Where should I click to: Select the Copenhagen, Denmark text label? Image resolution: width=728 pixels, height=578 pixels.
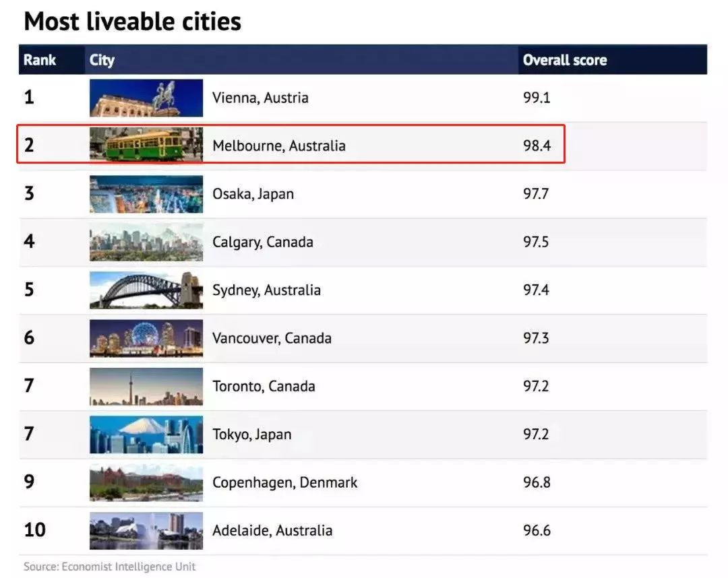click(284, 482)
